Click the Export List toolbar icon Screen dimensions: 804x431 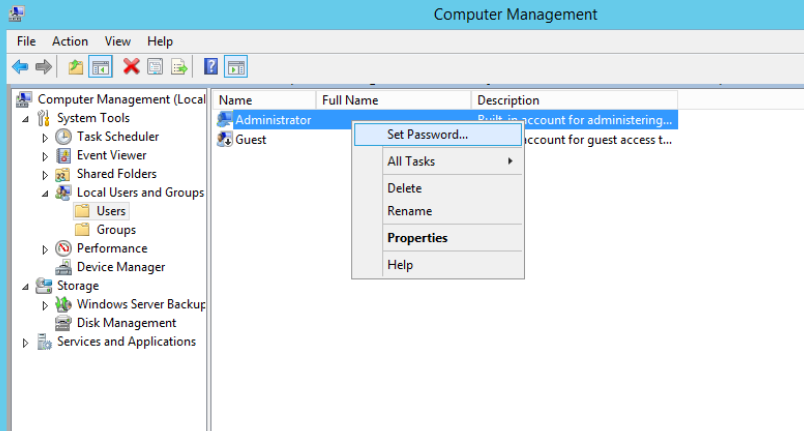[x=179, y=67]
